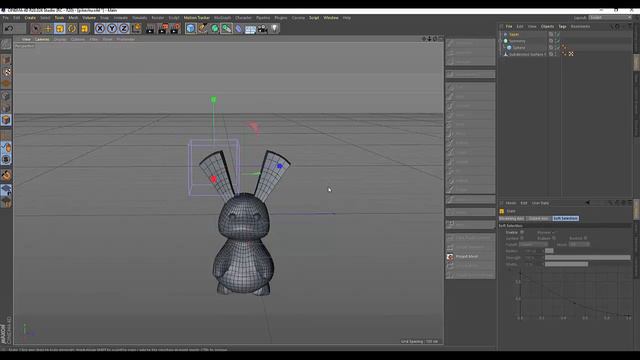Click the light bulb icon in toolbar
Screen dimensions: 640x360
pos(274,29)
